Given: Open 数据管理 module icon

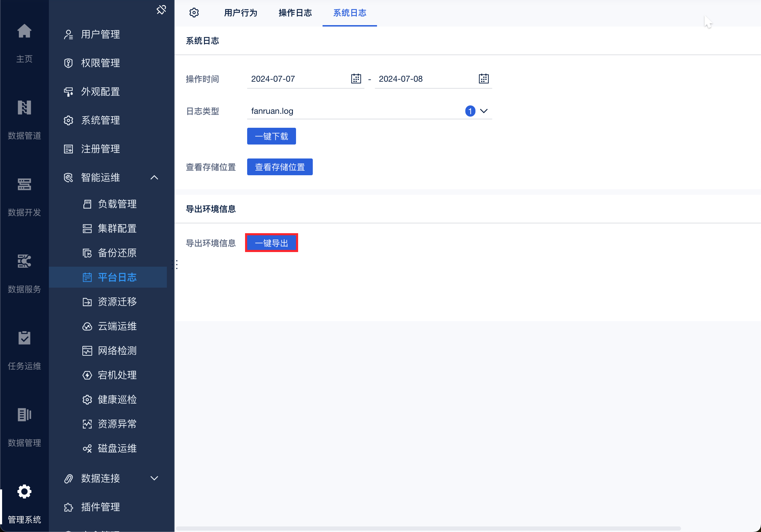Looking at the screenshot, I should click(x=24, y=415).
